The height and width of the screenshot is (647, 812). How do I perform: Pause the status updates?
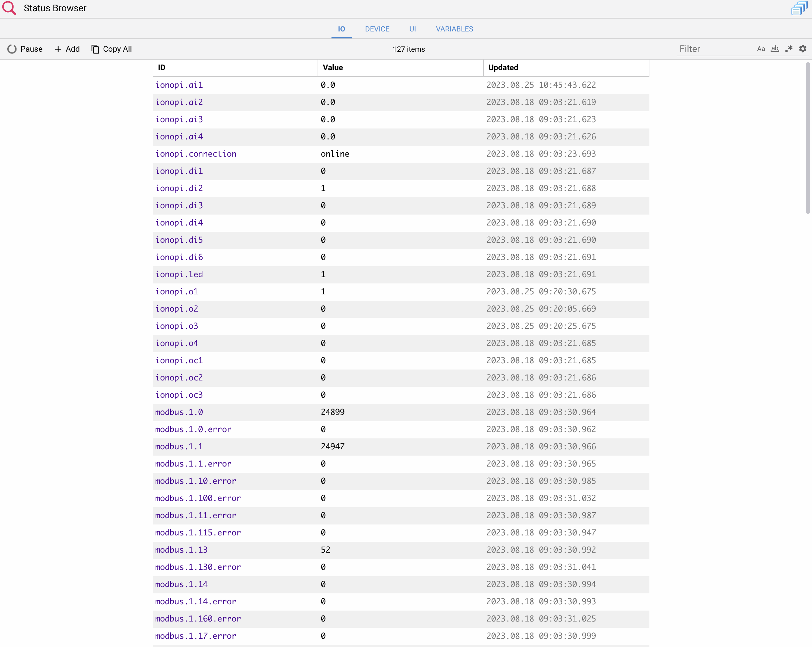tap(25, 49)
